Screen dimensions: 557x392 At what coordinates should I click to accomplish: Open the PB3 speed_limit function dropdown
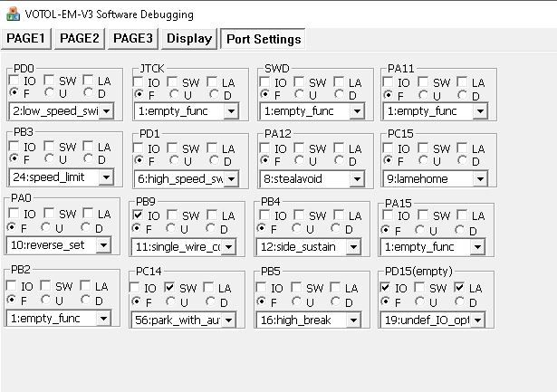point(106,177)
